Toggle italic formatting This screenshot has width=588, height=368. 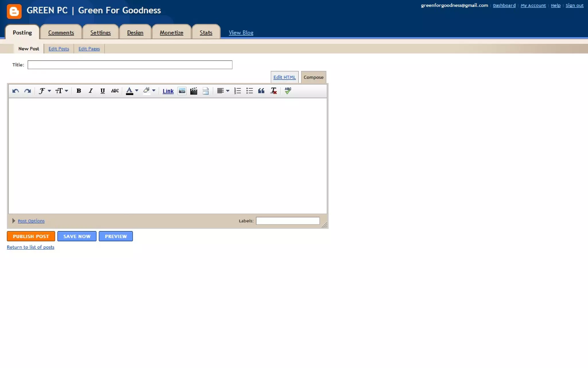coord(90,91)
